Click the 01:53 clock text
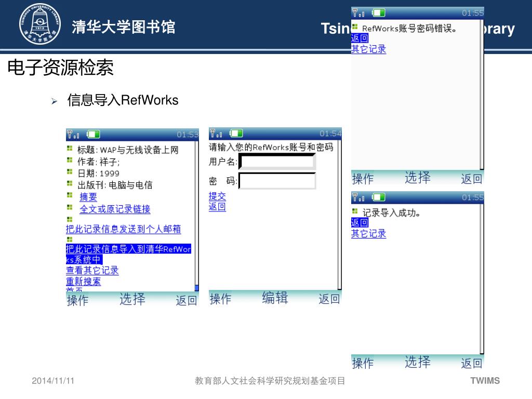This screenshot has width=532, height=399. pyautogui.click(x=188, y=135)
